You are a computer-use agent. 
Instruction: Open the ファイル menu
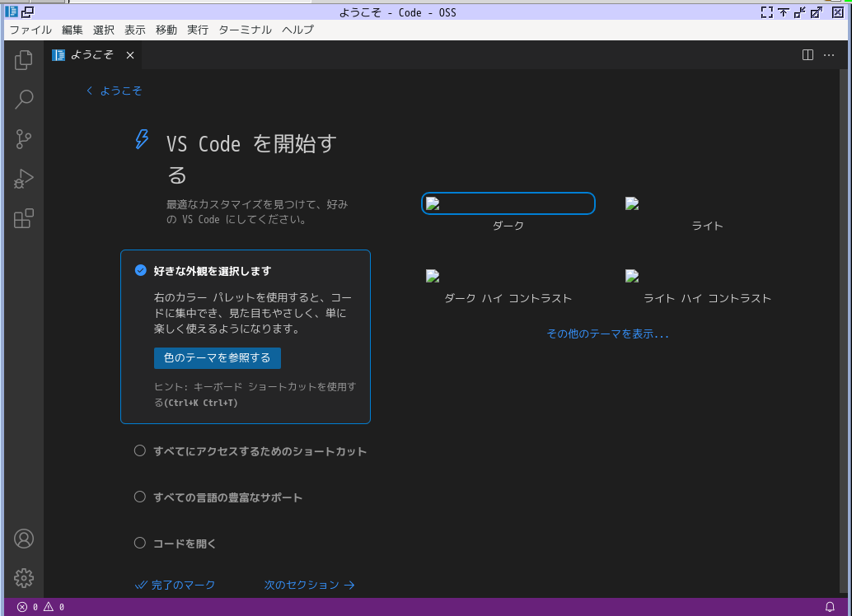coord(30,30)
